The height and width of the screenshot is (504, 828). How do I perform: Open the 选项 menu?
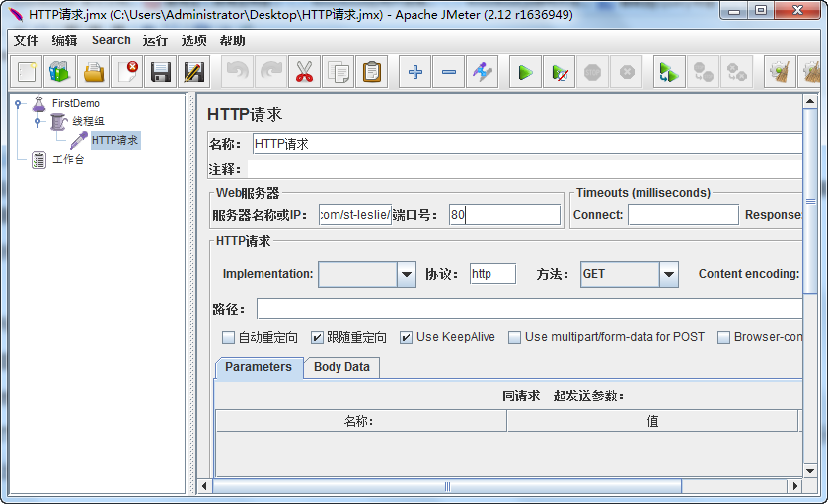click(193, 40)
